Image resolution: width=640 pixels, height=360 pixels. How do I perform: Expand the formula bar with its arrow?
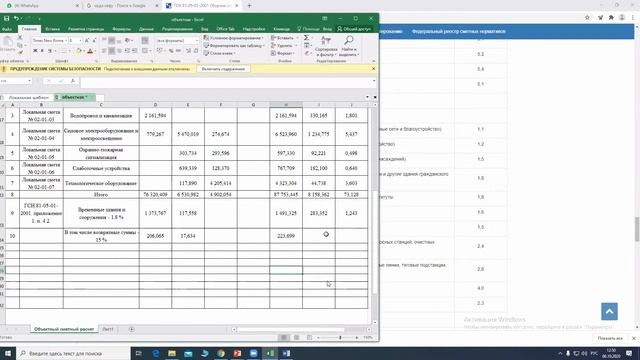click(374, 81)
